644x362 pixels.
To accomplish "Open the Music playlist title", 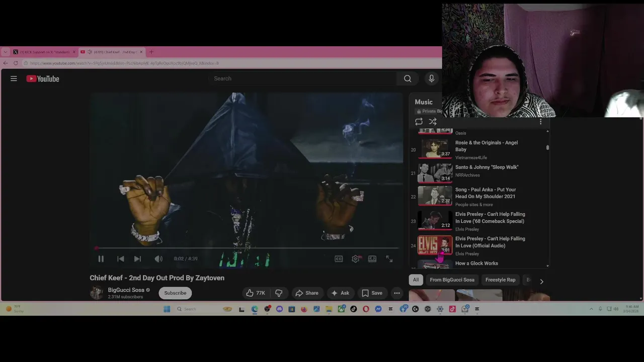I will pyautogui.click(x=424, y=102).
